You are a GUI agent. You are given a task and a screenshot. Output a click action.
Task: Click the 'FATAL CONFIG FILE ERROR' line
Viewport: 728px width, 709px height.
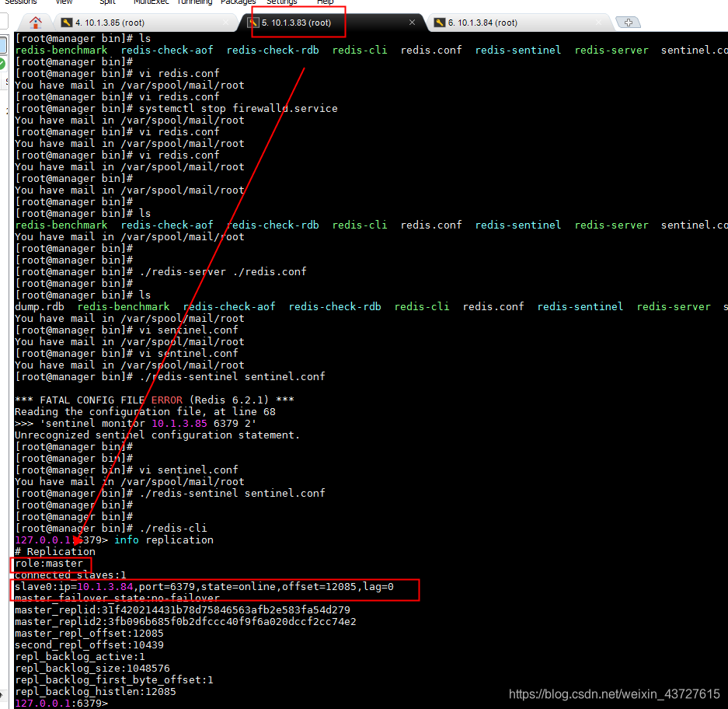pos(154,400)
